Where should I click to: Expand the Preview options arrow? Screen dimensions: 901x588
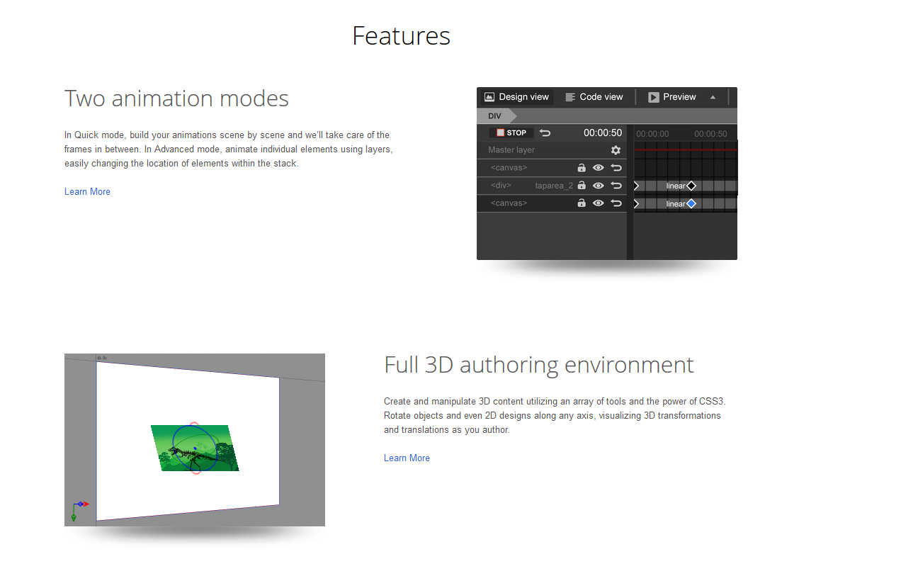(x=713, y=97)
